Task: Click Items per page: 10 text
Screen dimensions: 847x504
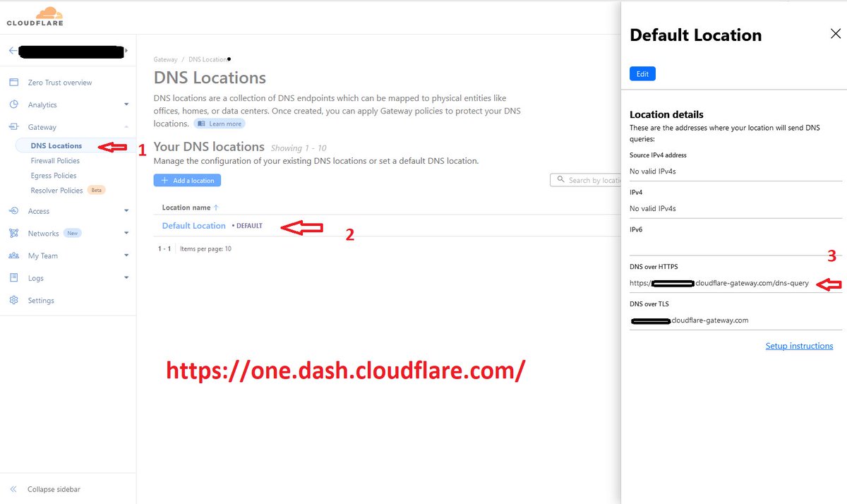Action: point(205,248)
